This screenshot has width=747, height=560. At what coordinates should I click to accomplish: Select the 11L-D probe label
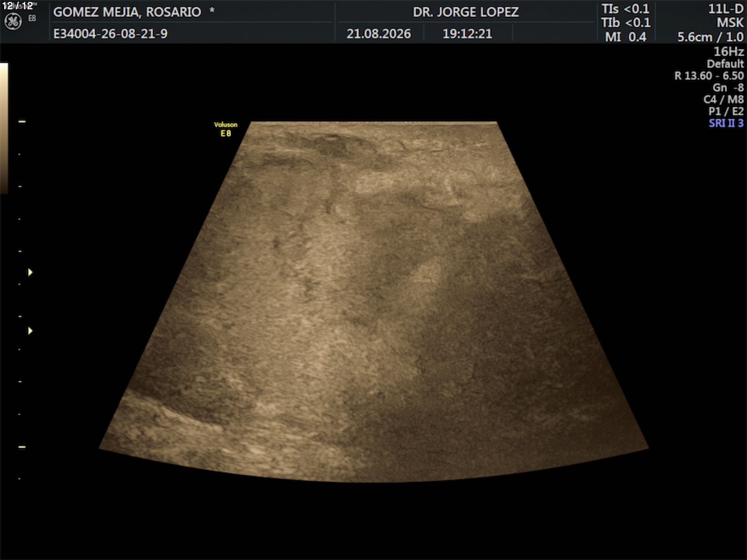pos(725,9)
